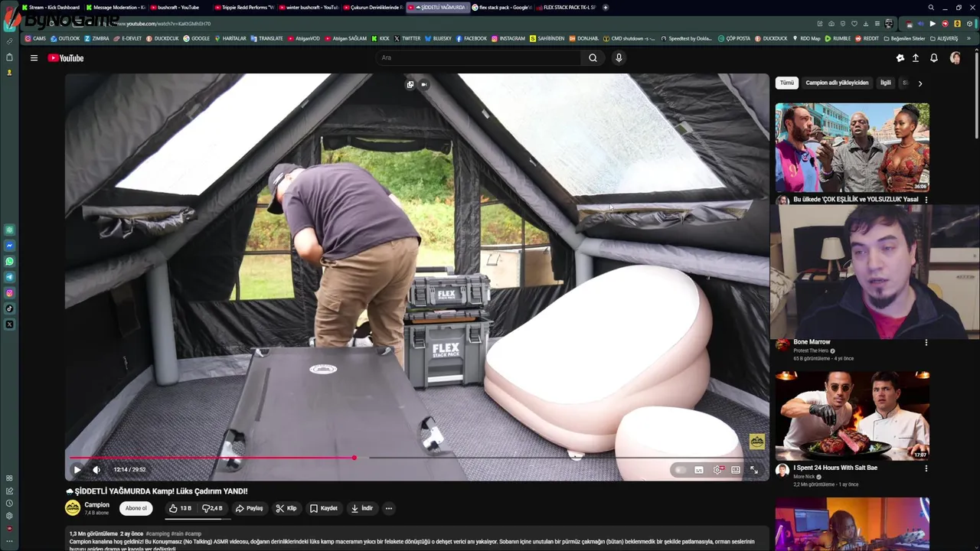Switch to the Stream - Kick Dashboard tab
This screenshot has height=551, width=980.
click(x=51, y=7)
